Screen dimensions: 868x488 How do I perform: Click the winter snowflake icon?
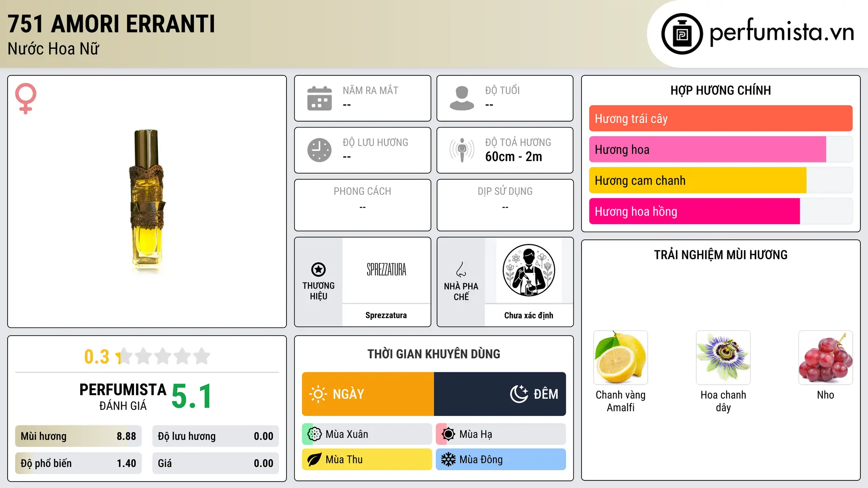[x=448, y=460]
